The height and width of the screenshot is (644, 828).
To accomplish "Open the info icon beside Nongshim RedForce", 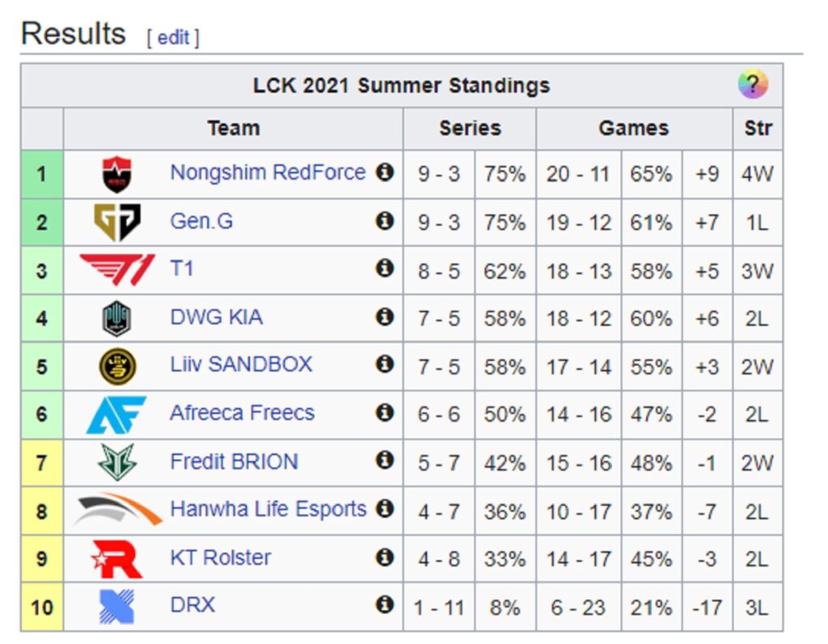I will tap(384, 171).
